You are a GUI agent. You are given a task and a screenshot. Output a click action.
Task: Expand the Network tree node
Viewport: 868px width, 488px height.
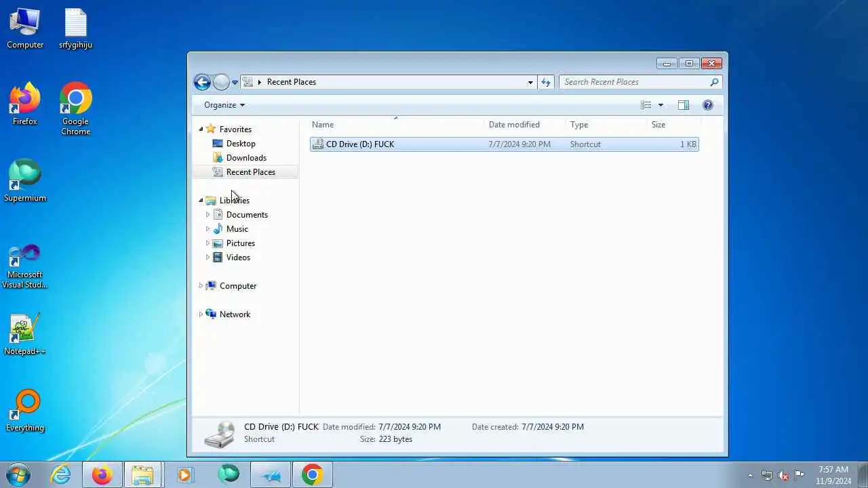tap(201, 314)
